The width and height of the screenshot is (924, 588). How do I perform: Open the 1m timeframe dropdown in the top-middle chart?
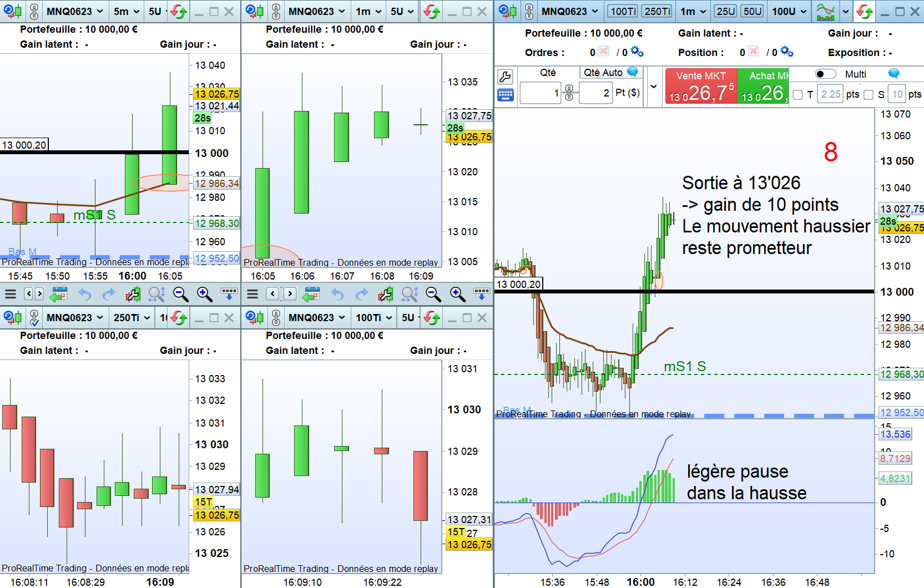(368, 11)
